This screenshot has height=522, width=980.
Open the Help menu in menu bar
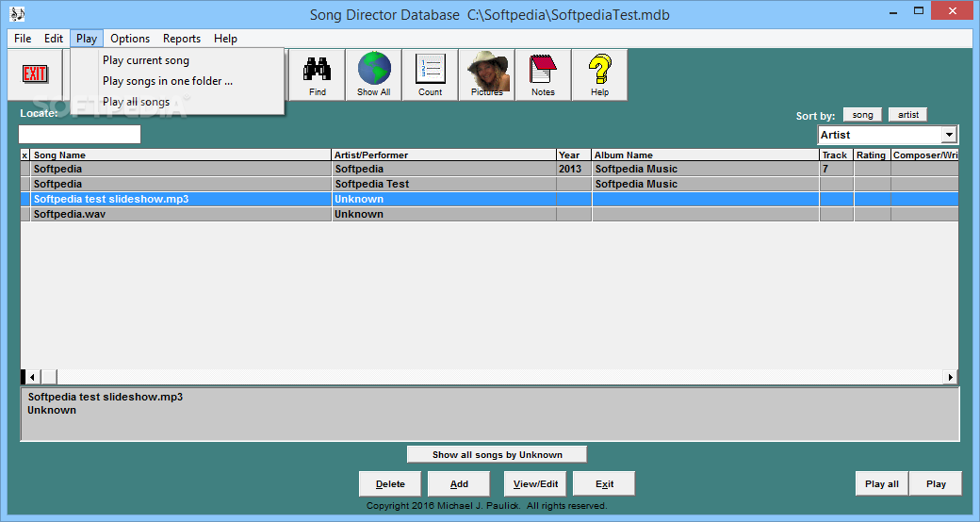coord(225,38)
